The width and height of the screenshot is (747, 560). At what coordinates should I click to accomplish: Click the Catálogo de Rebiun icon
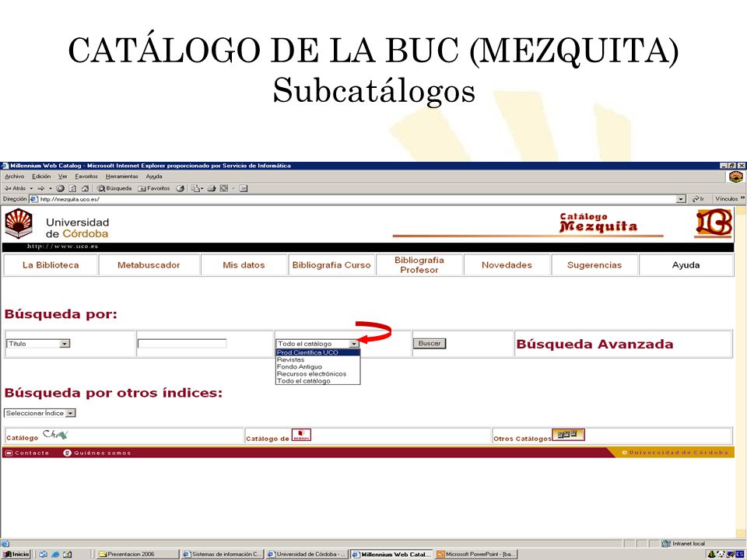pos(301,435)
